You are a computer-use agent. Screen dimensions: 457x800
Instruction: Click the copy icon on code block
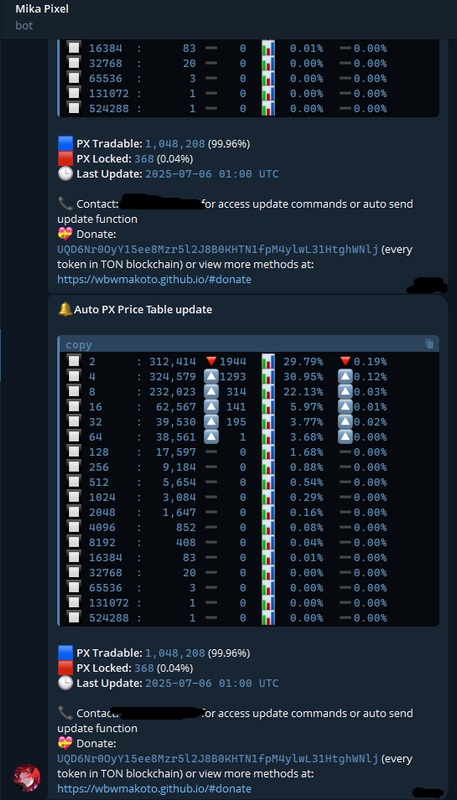429,344
